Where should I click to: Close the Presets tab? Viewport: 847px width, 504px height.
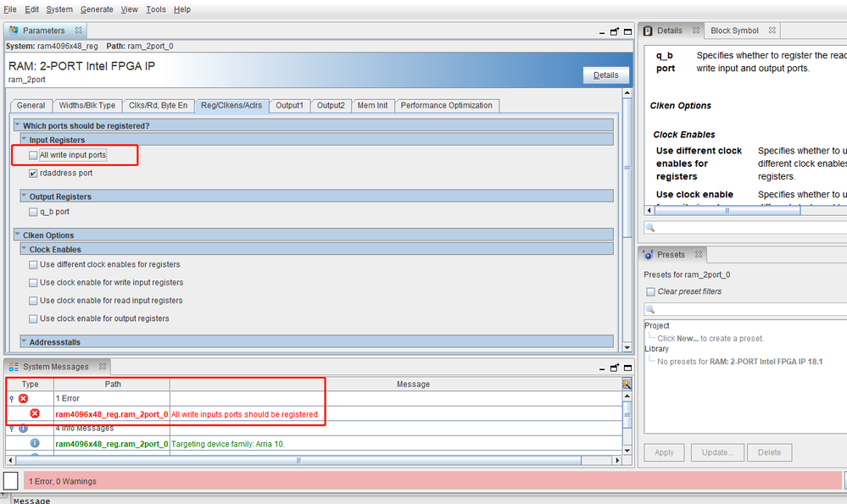click(699, 254)
